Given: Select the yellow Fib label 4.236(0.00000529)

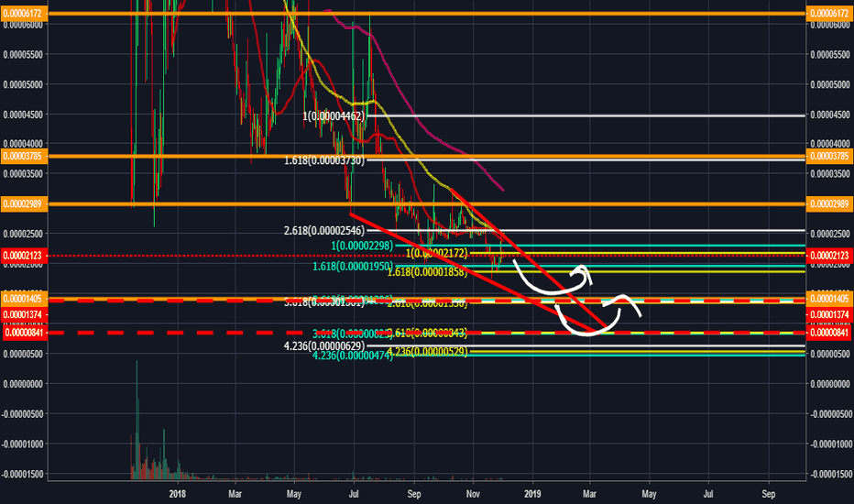Looking at the screenshot, I should click(427, 352).
